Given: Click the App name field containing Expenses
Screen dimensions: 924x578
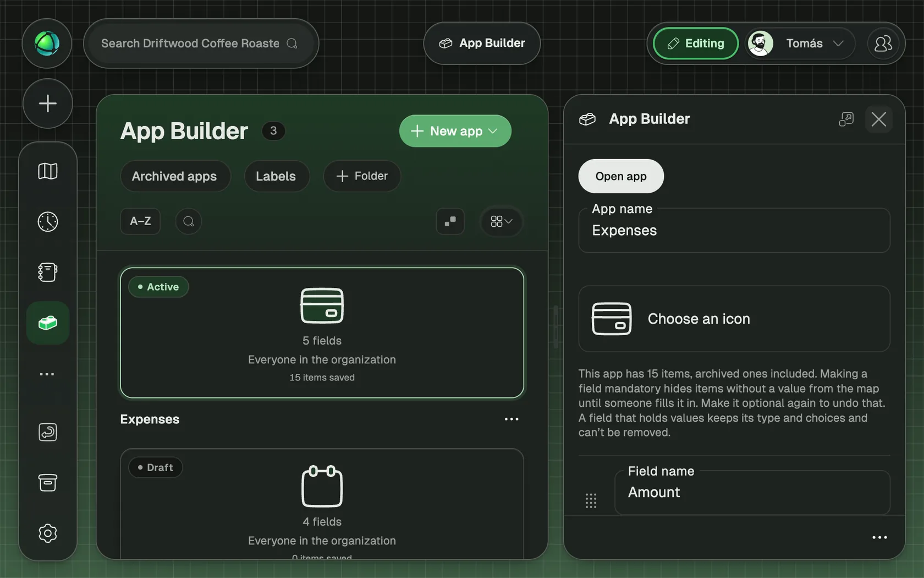Looking at the screenshot, I should [734, 230].
